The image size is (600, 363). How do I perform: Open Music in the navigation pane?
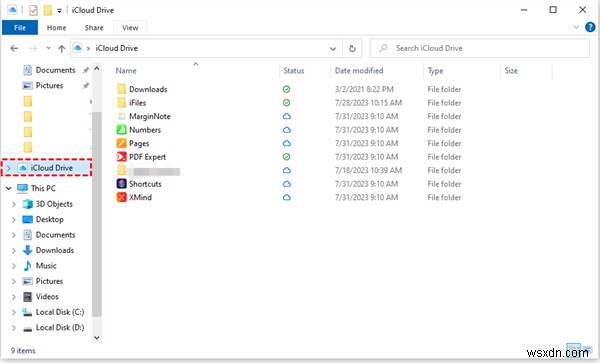46,265
